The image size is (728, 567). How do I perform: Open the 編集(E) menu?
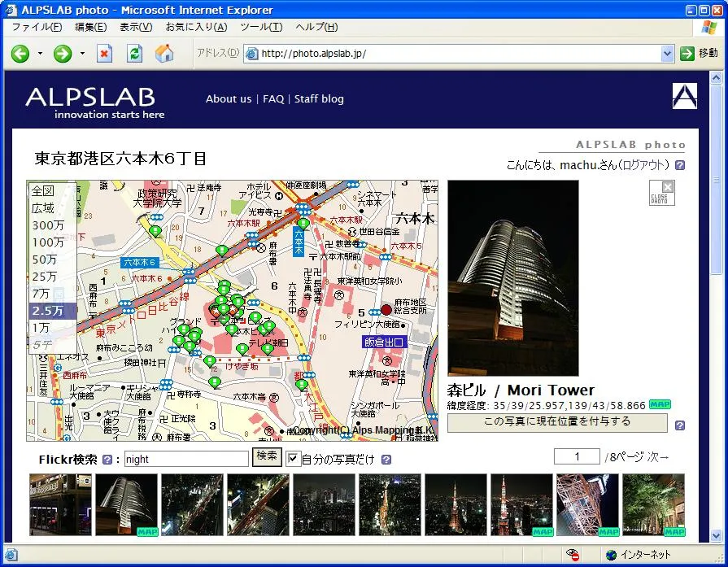pyautogui.click(x=91, y=27)
